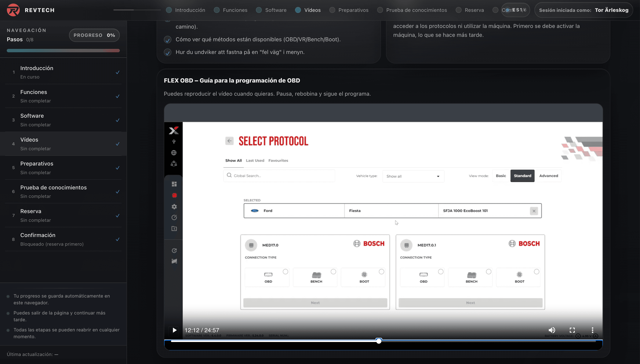Enter fullscreen on the video player

[x=573, y=330]
